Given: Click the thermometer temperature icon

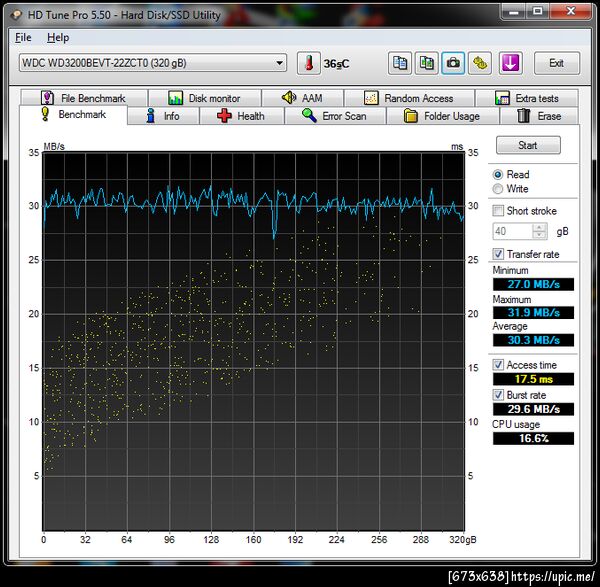Looking at the screenshot, I should click(308, 63).
